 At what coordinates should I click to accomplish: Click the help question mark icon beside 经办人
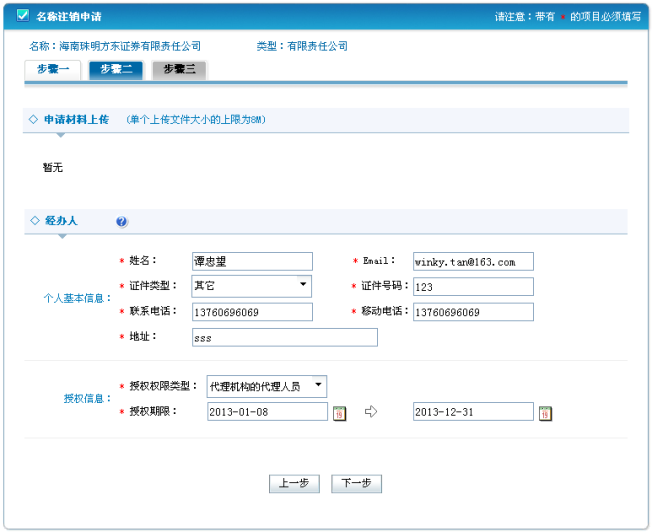click(122, 221)
